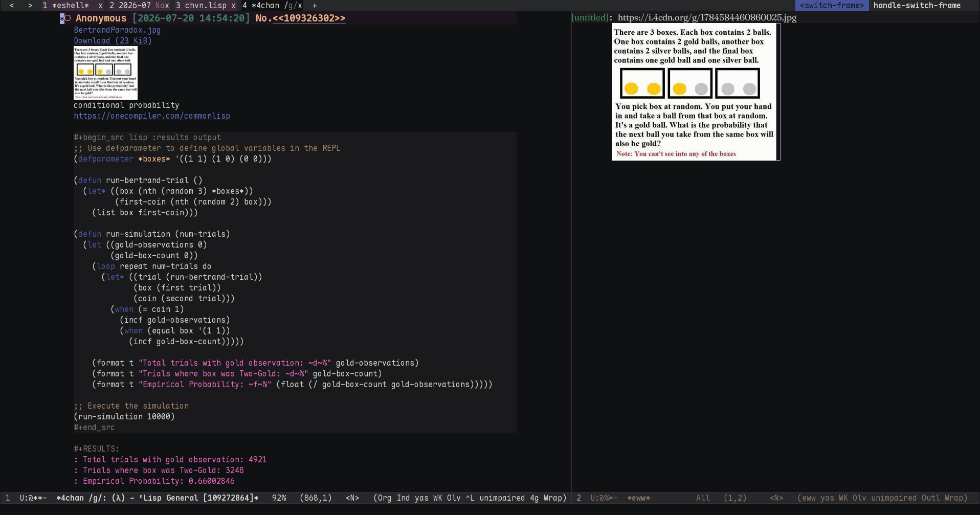Close the chvn.lisp tab

(233, 6)
